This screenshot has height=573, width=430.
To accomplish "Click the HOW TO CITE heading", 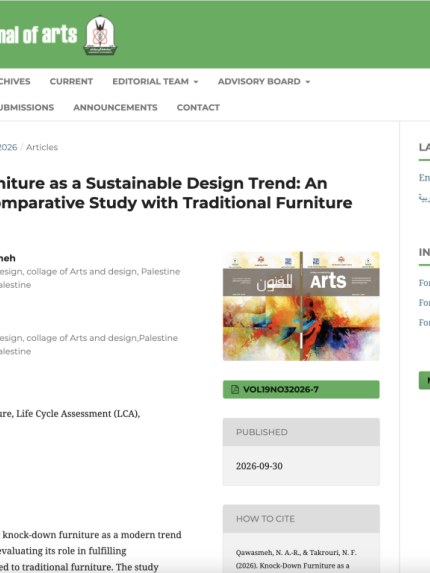I will (265, 519).
